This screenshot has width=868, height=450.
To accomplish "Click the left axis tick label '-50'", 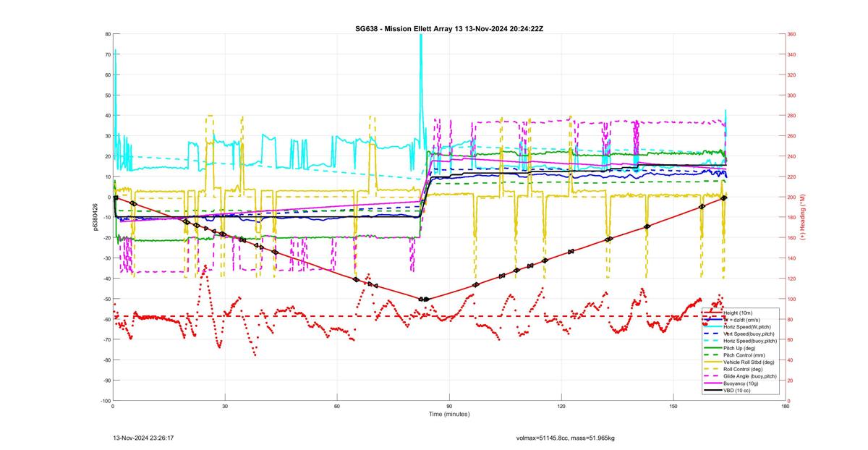I will 106,299.
